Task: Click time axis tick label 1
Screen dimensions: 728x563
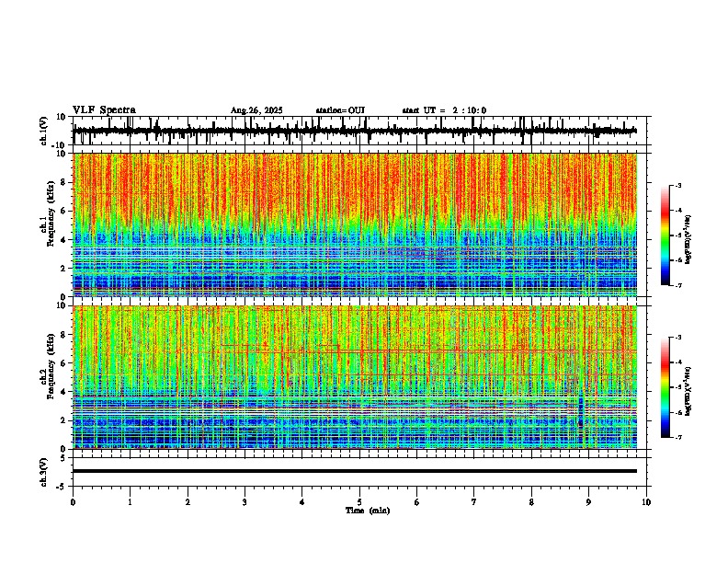Action: pos(130,502)
